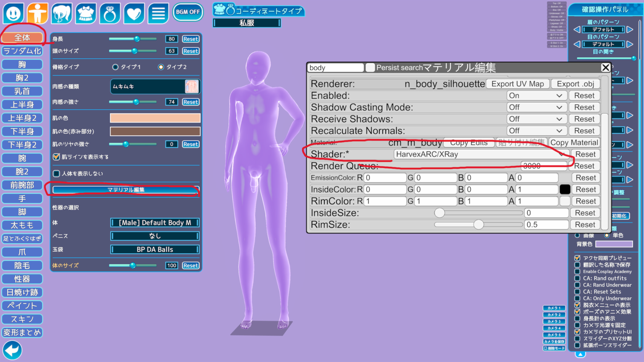Click the マテリアル編集 button

126,190
